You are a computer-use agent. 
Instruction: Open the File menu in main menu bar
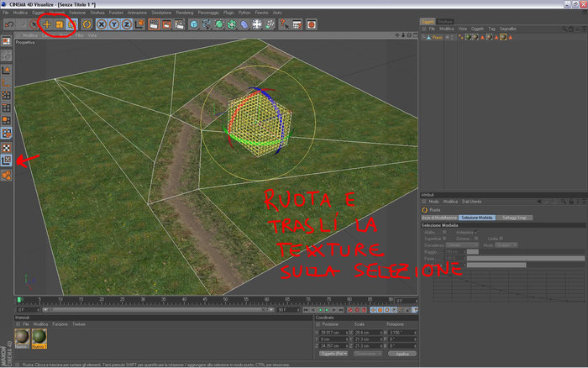coord(6,13)
